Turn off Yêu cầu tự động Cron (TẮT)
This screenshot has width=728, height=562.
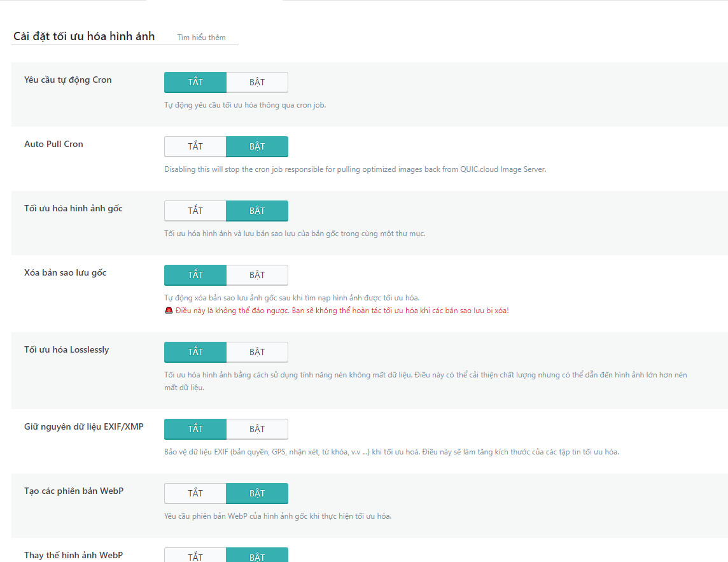pos(195,82)
